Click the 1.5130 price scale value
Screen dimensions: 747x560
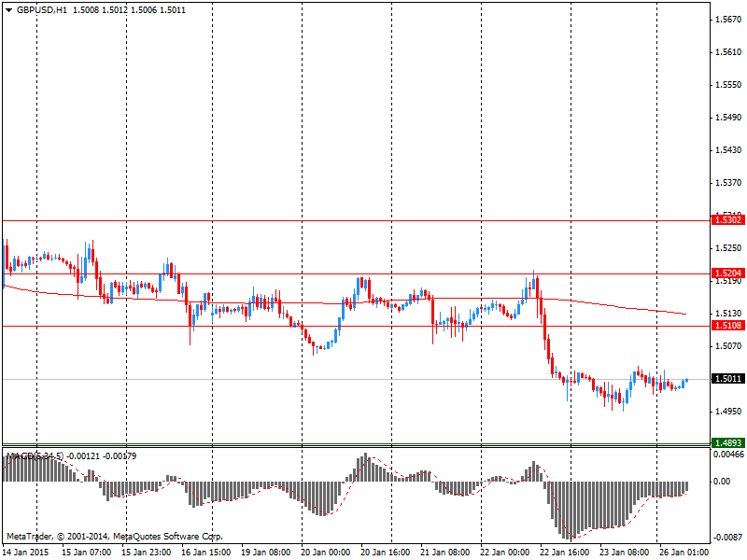point(729,313)
